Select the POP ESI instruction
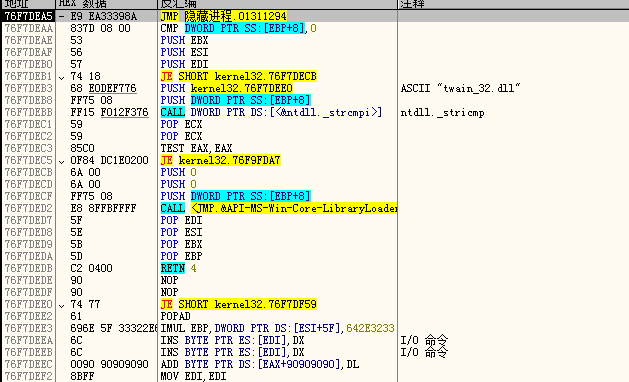Screen dimensions: 629x382 tap(181, 232)
